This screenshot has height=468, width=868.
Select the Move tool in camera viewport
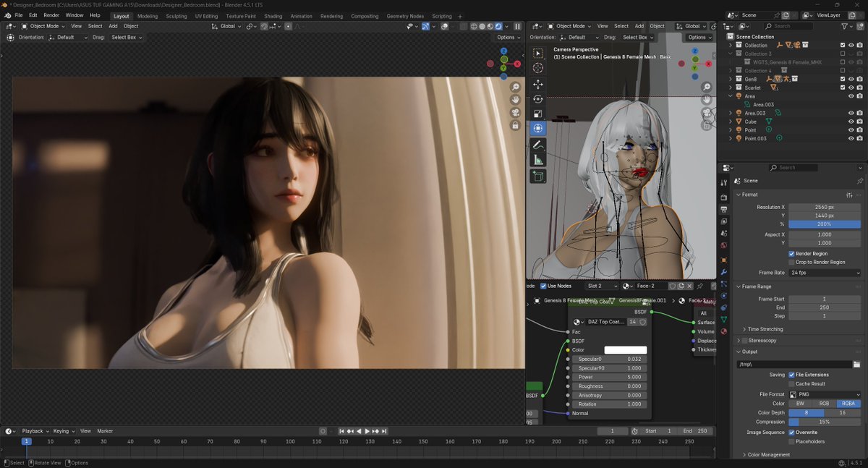tap(538, 84)
